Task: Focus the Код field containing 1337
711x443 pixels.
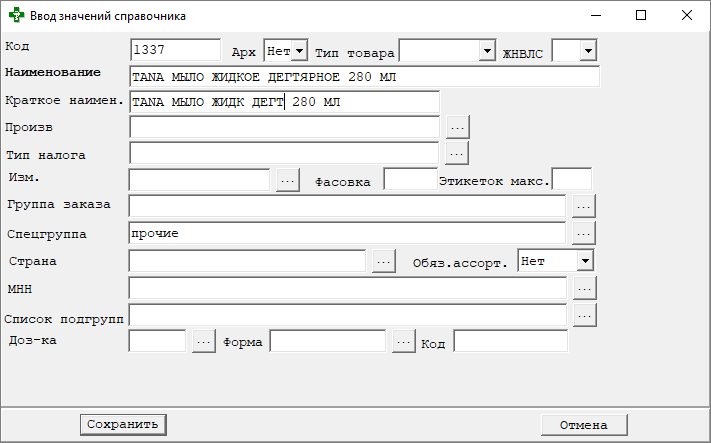Action: [x=175, y=50]
